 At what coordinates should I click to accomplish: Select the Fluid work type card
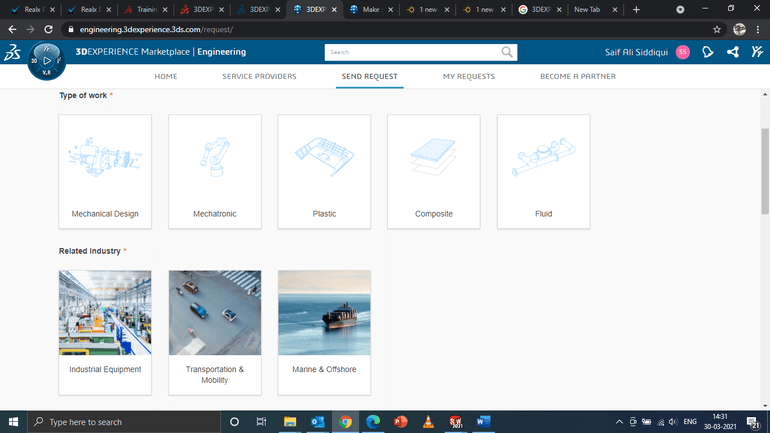tap(544, 172)
